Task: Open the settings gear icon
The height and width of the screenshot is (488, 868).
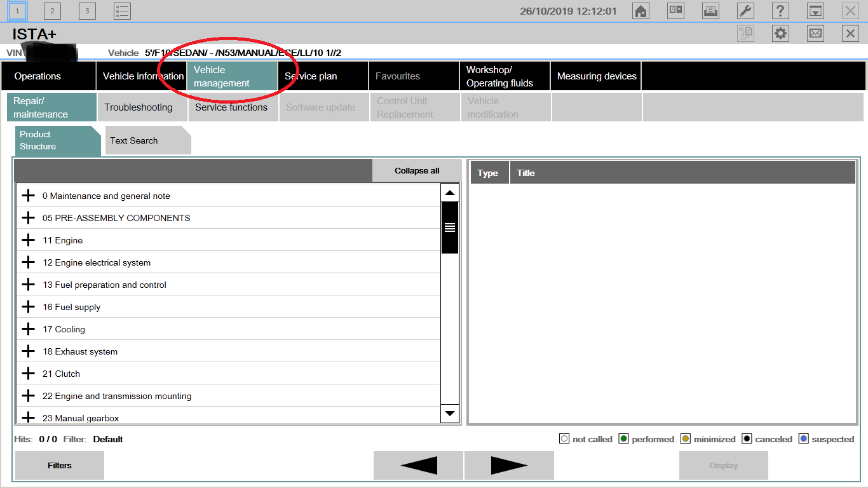Action: tap(780, 34)
